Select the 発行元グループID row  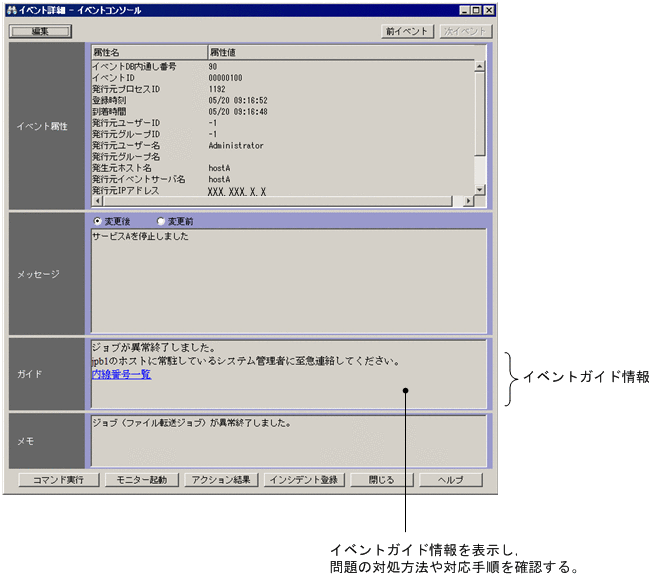click(x=283, y=134)
